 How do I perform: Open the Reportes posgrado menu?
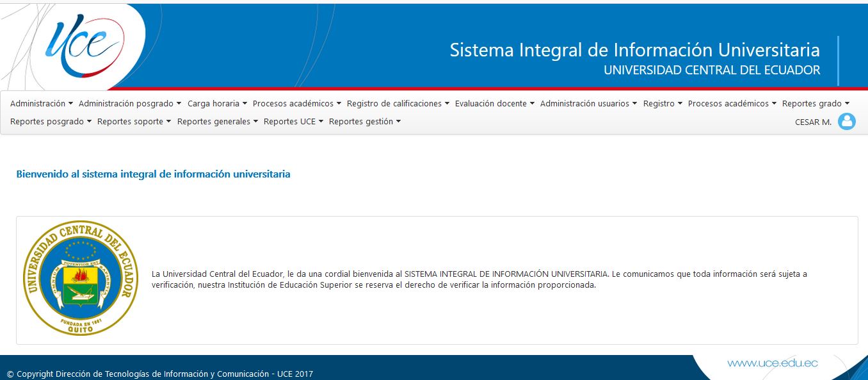pyautogui.click(x=51, y=121)
